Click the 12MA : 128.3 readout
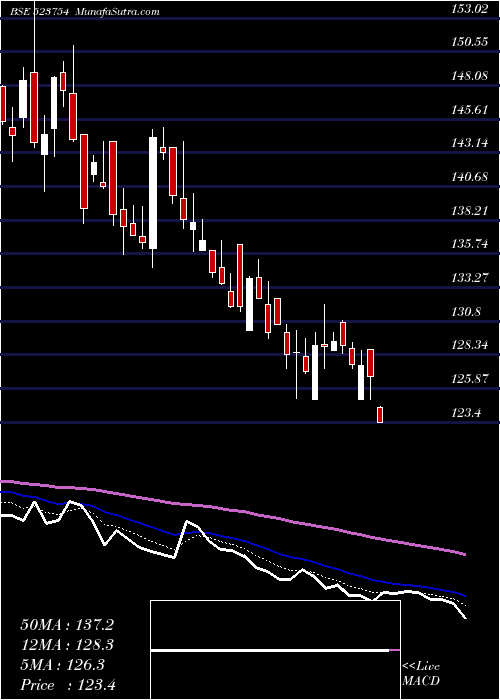 (x=67, y=645)
